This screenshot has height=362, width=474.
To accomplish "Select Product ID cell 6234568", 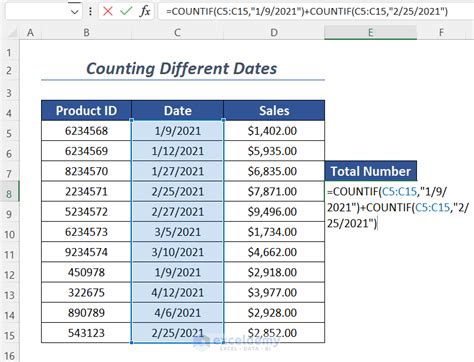I will tap(86, 131).
